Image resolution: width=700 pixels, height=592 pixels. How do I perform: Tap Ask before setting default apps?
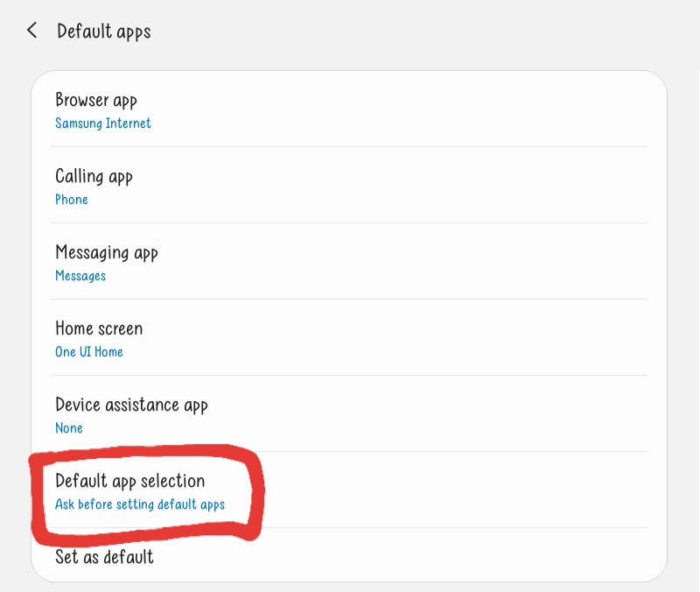click(x=140, y=504)
